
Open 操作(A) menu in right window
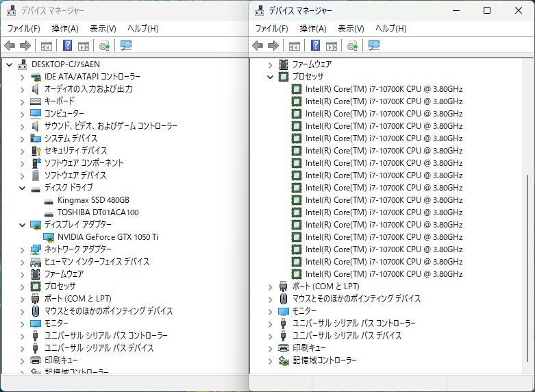click(313, 29)
